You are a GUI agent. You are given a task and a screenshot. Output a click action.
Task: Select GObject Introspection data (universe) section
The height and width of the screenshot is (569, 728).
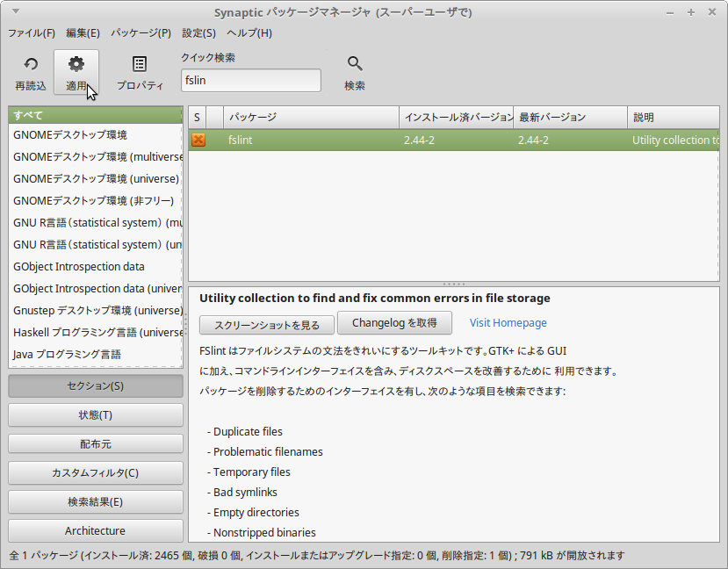click(x=95, y=288)
